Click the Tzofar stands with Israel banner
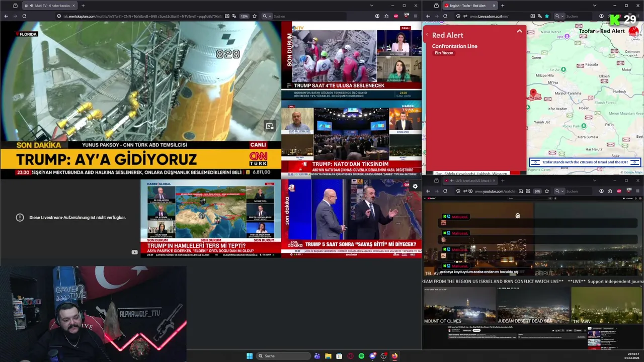 585,162
